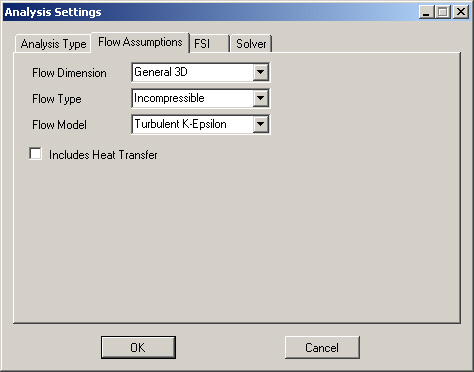The width and height of the screenshot is (474, 372).
Task: Click the Flow Dimension label
Action: coord(69,73)
